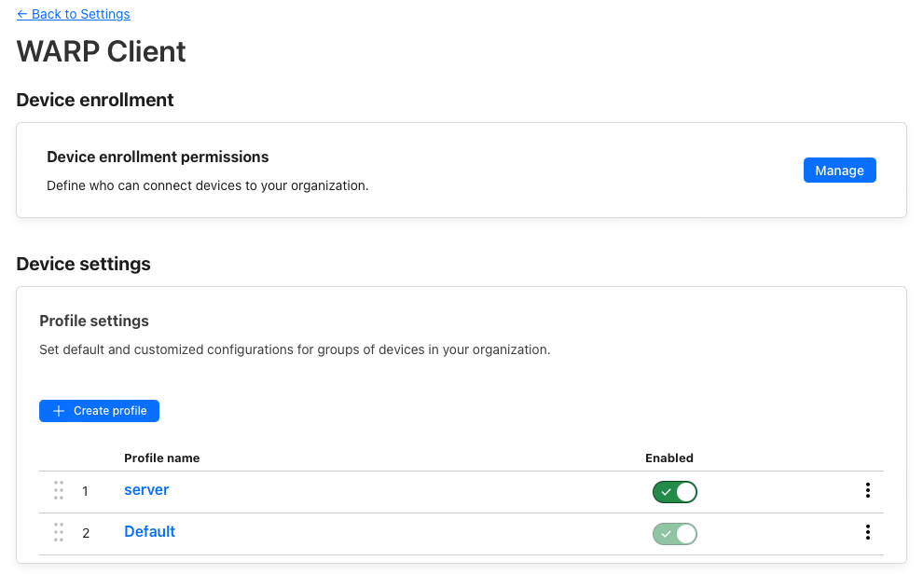The width and height of the screenshot is (923, 588).
Task: Enable the Default profile toggle
Action: point(675,533)
